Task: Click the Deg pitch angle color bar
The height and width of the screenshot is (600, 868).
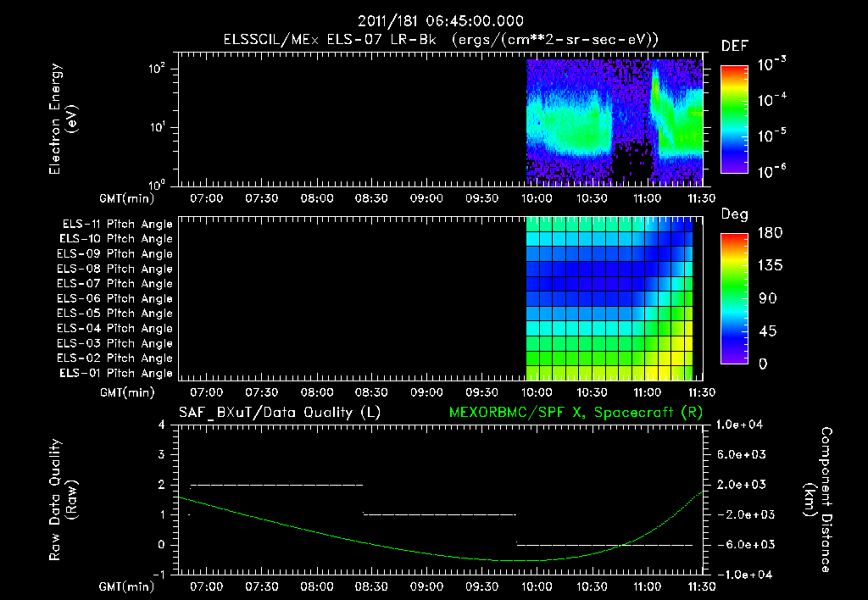Action: [735, 299]
